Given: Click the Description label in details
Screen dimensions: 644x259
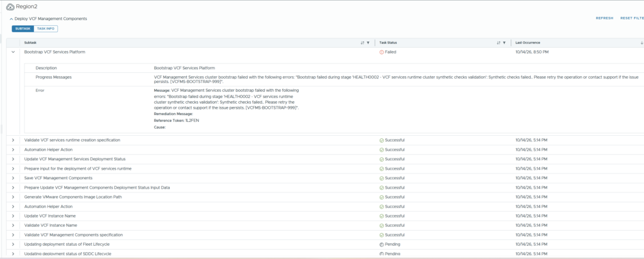Looking at the screenshot, I should point(46,68).
